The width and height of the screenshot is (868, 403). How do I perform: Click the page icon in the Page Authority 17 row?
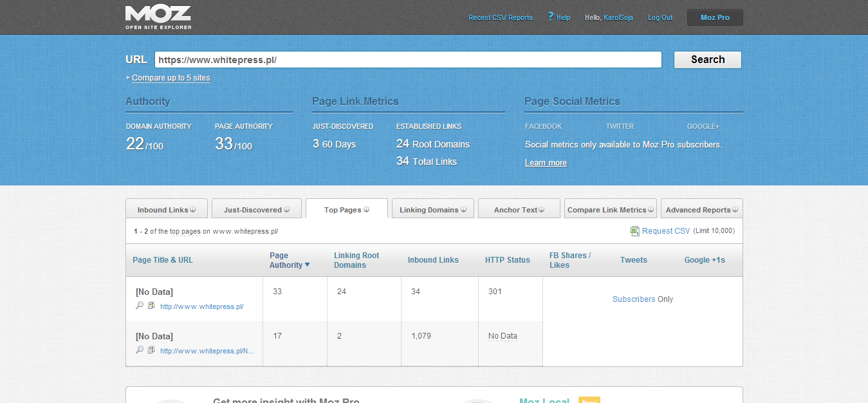(151, 350)
